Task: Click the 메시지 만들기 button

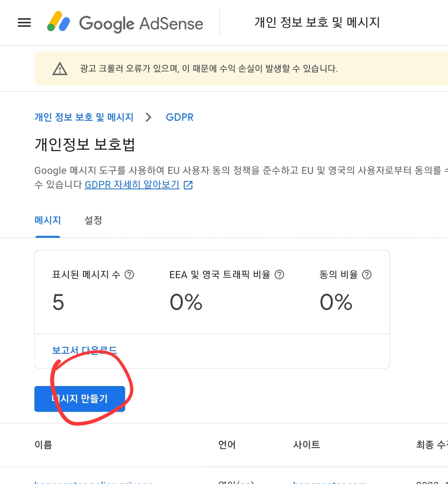Action: coord(80,398)
